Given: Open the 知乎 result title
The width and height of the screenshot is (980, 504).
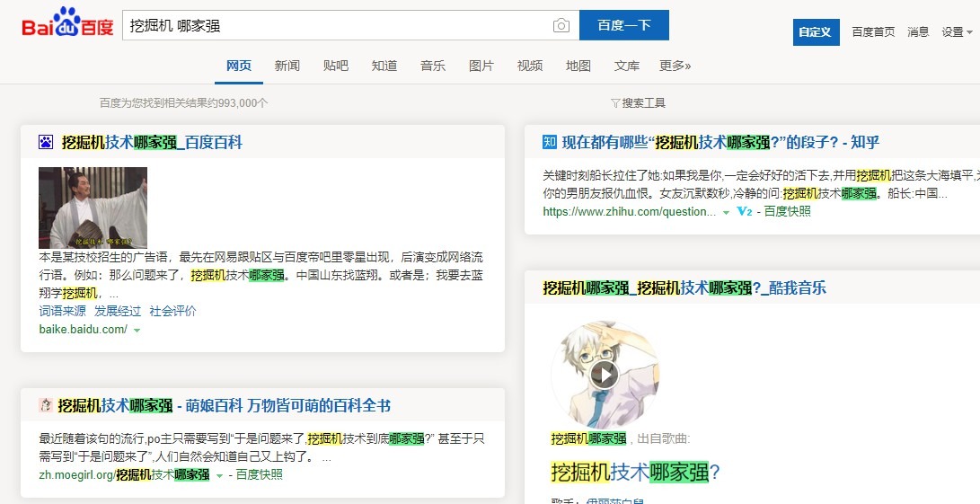Looking at the screenshot, I should [720, 143].
